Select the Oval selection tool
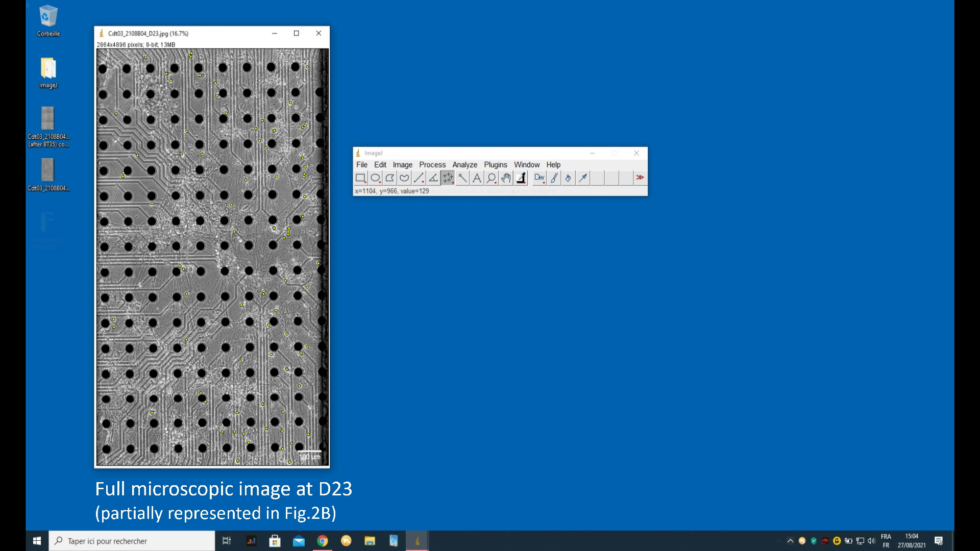 [x=375, y=178]
